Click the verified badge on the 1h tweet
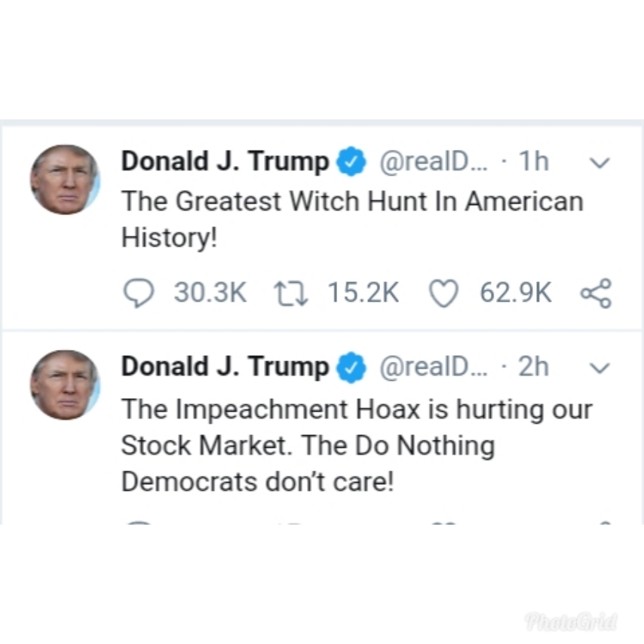 tap(351, 161)
